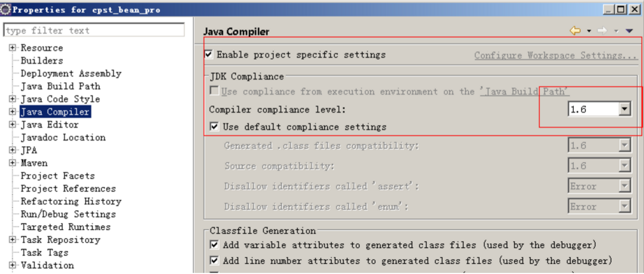Toggle Add variable attributes to class files
Screen dimensions: 644x274
[214, 245]
